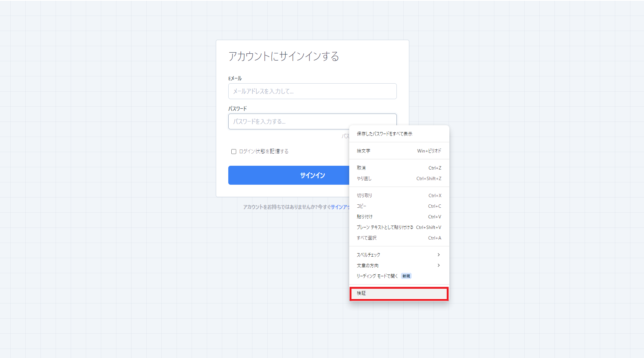
Task: Open the サインアップ link
Action: pos(339,207)
